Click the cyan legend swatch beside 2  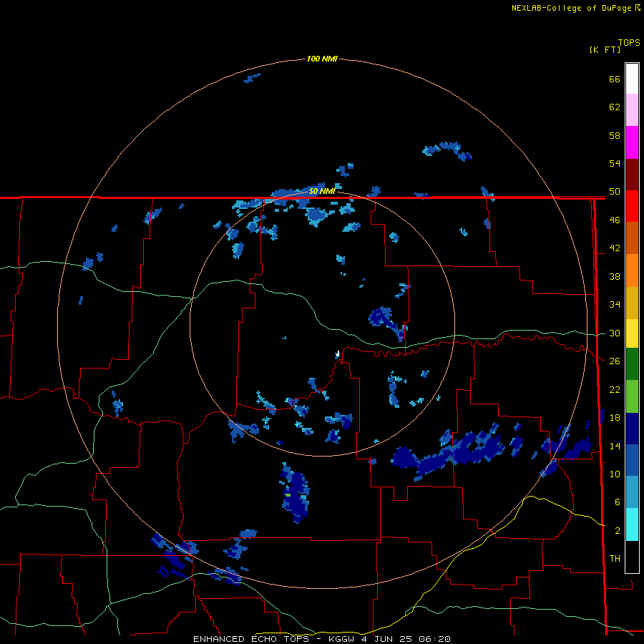pyautogui.click(x=632, y=525)
